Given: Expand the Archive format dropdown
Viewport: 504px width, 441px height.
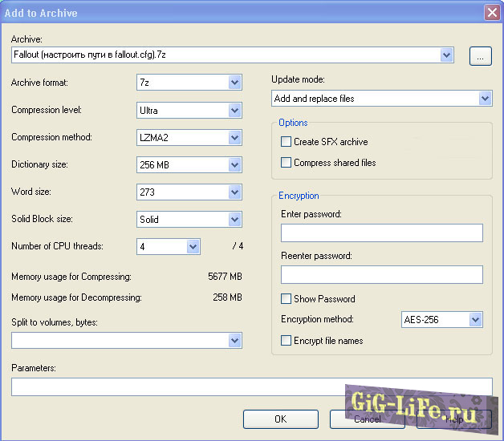Looking at the screenshot, I should [x=234, y=83].
